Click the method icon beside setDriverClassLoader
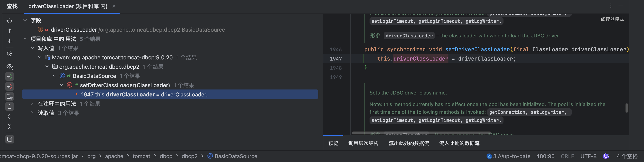The height and width of the screenshot is (162, 644). coord(69,85)
